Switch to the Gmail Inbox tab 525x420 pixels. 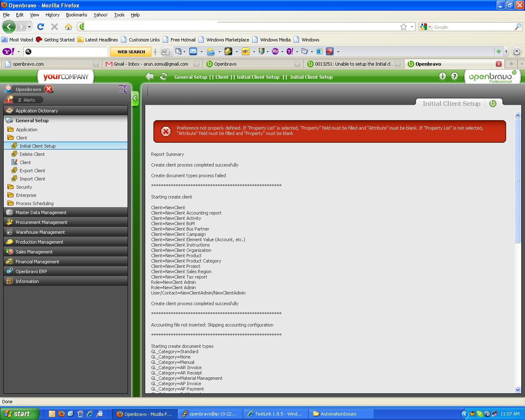tap(151, 64)
